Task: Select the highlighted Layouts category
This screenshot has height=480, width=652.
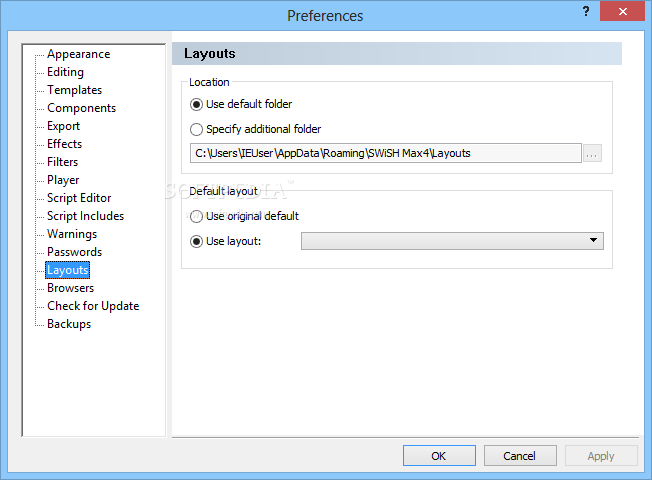Action: 67,270
